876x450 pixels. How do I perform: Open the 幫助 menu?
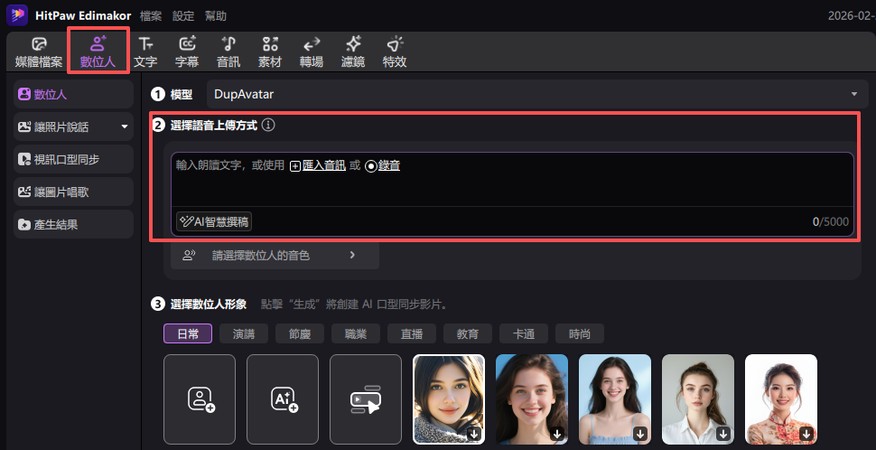pyautogui.click(x=216, y=16)
